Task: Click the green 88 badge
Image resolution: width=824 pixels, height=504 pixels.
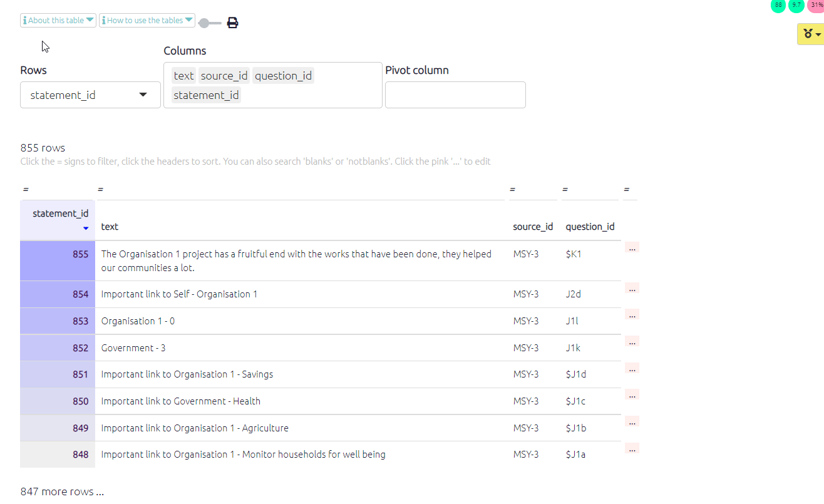Action: (x=778, y=5)
